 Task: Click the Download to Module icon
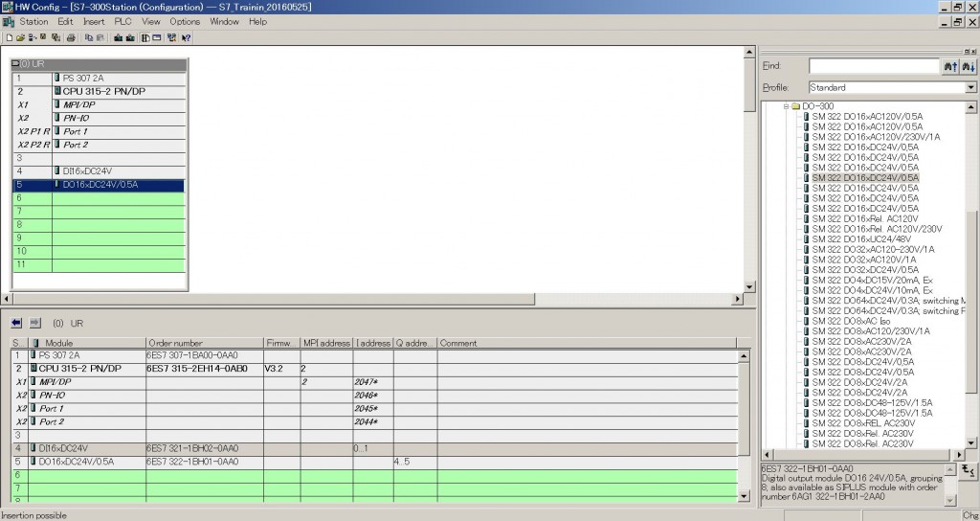pos(118,37)
